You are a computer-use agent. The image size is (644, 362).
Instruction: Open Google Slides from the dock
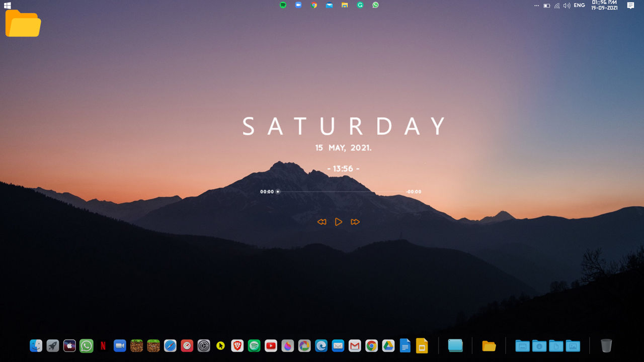422,345
